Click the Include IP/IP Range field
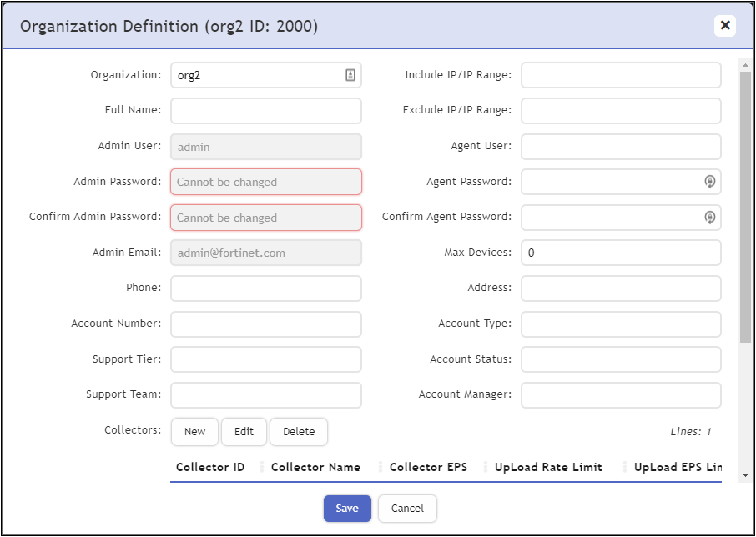Image resolution: width=756 pixels, height=537 pixels. click(x=621, y=75)
